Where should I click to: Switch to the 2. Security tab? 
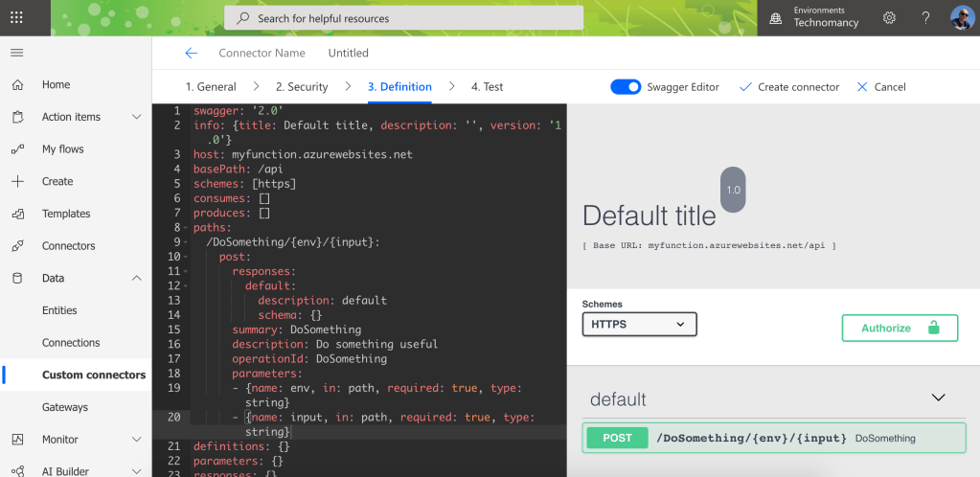pyautogui.click(x=301, y=87)
